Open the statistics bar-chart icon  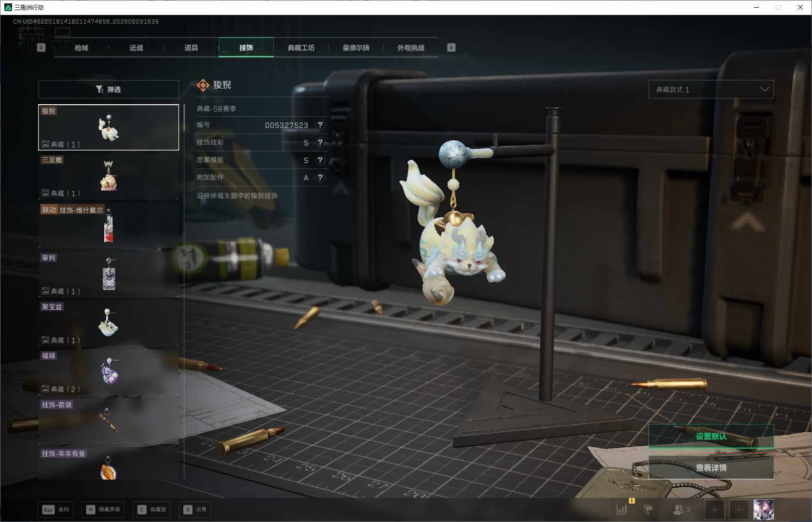point(622,509)
